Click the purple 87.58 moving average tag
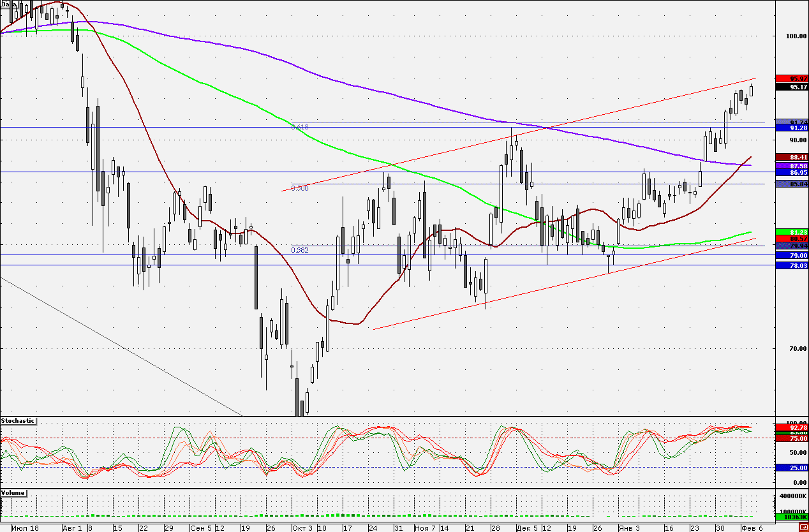809x532 pixels. click(x=791, y=165)
